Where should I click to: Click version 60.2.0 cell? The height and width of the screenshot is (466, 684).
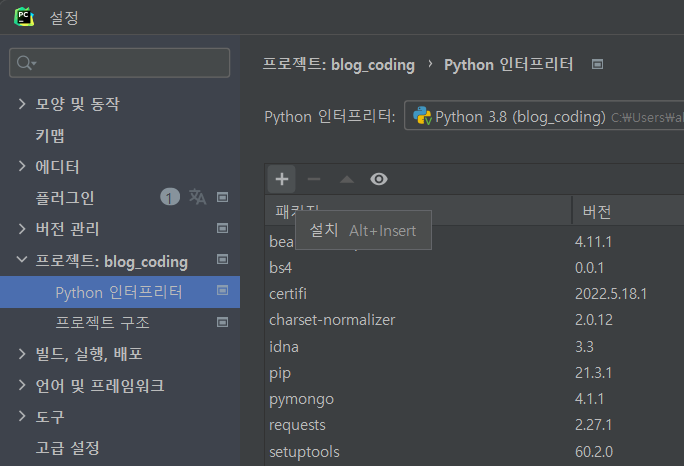(594, 452)
